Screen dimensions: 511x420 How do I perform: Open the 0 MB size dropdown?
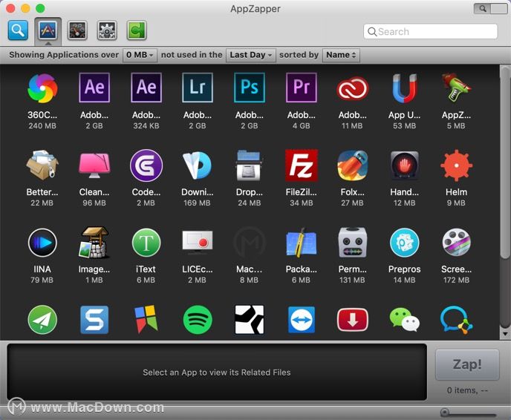pyautogui.click(x=140, y=55)
